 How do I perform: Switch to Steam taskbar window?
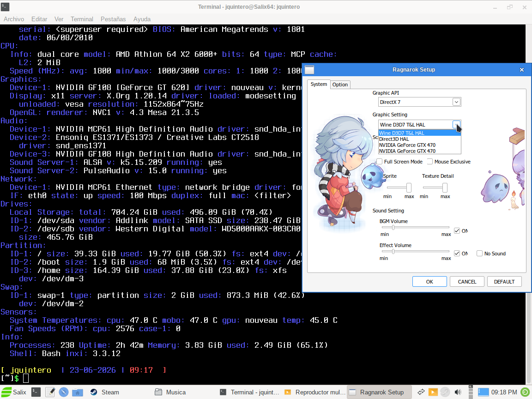(104, 392)
